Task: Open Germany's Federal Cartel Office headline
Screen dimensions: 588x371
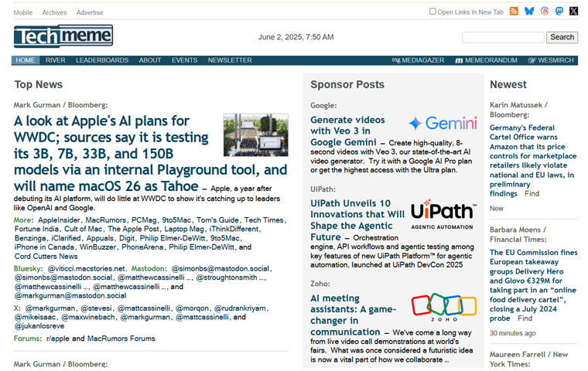Action: click(532, 161)
